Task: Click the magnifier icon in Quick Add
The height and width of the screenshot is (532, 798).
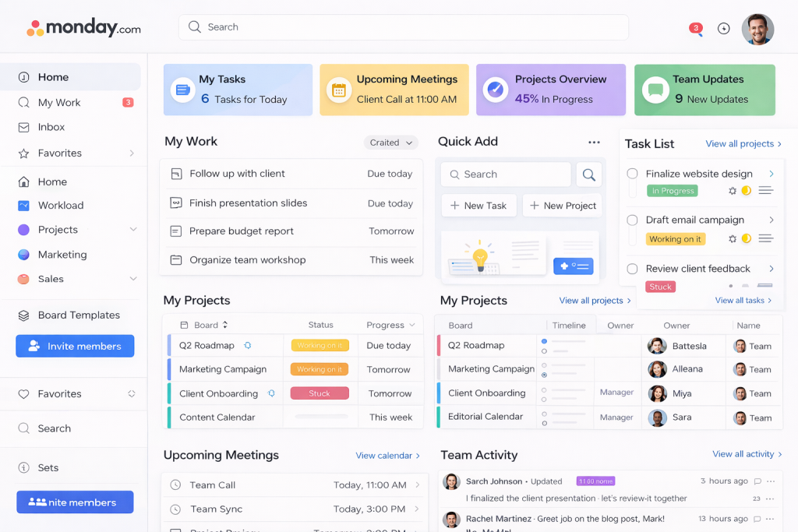Action: (589, 174)
